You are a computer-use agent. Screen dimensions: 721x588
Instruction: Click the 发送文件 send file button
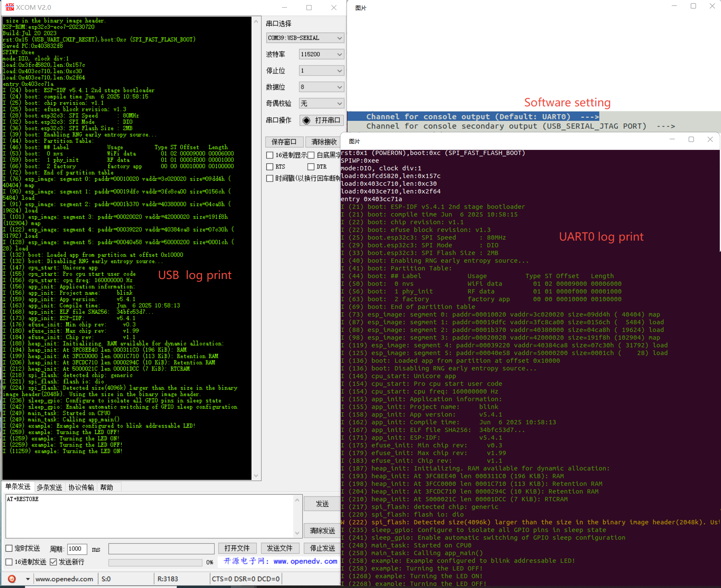pos(279,548)
